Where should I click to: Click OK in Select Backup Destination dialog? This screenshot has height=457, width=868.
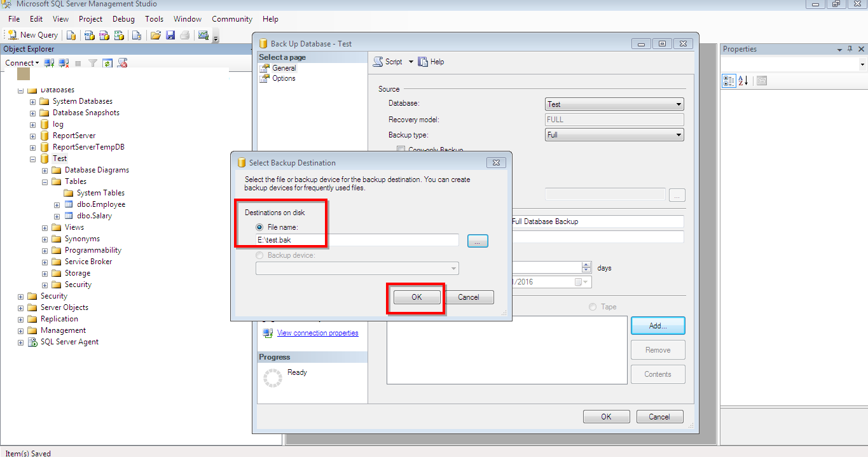point(417,297)
